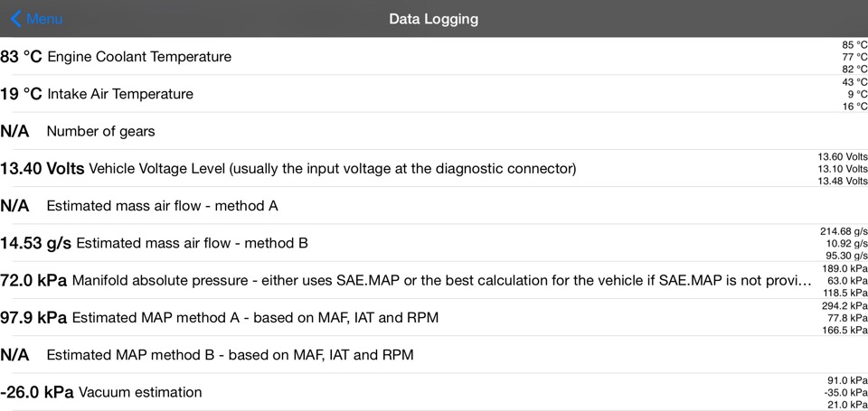Select the Engine Coolant Temperature row
Screen dimensions: 868x411
click(x=139, y=57)
